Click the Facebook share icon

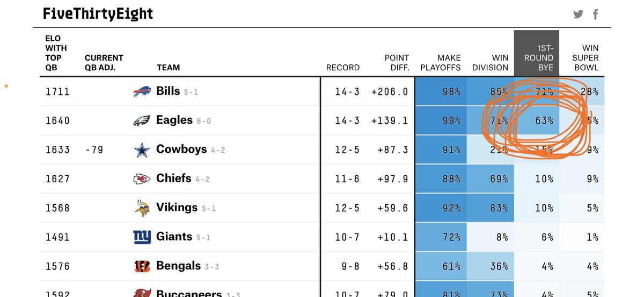(596, 14)
